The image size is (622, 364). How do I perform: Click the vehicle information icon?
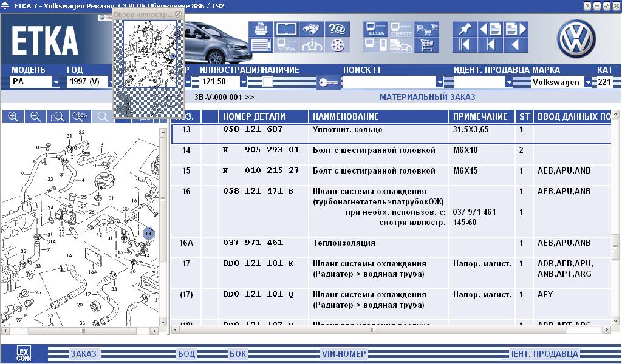(x=312, y=45)
